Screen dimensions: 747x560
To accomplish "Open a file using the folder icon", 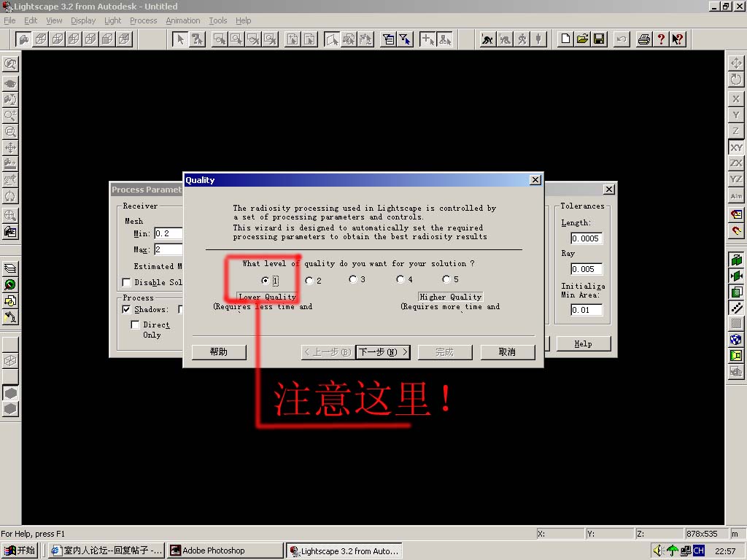I will click(582, 39).
